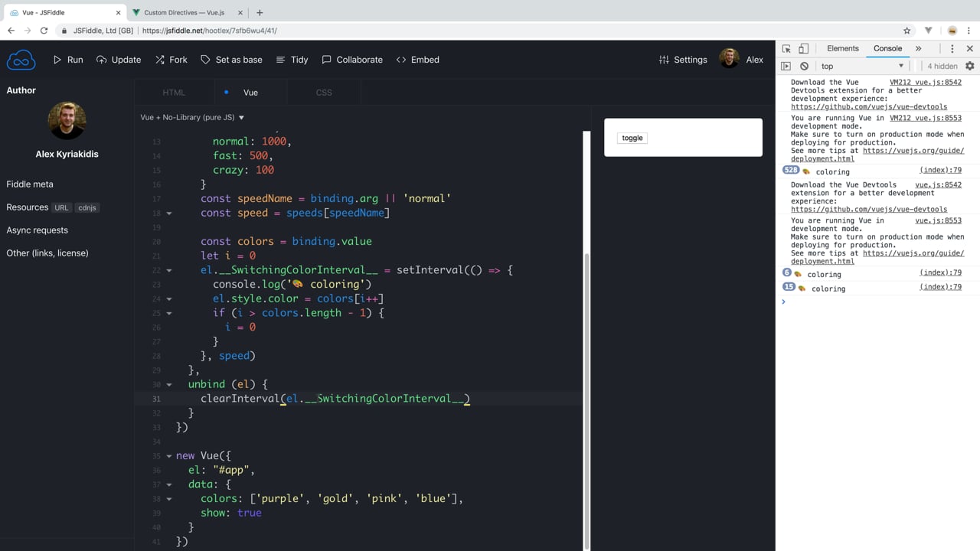The width and height of the screenshot is (980, 551).
Task: Click the 4 hidden messages label
Action: (942, 66)
